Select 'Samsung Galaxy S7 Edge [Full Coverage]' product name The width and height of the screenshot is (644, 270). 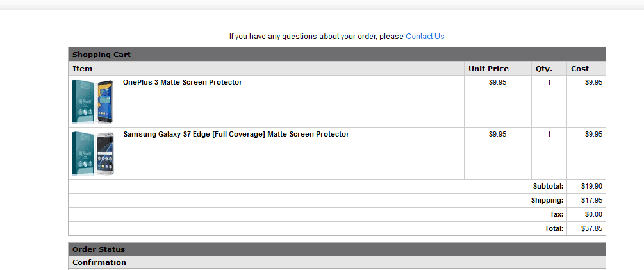(x=236, y=134)
